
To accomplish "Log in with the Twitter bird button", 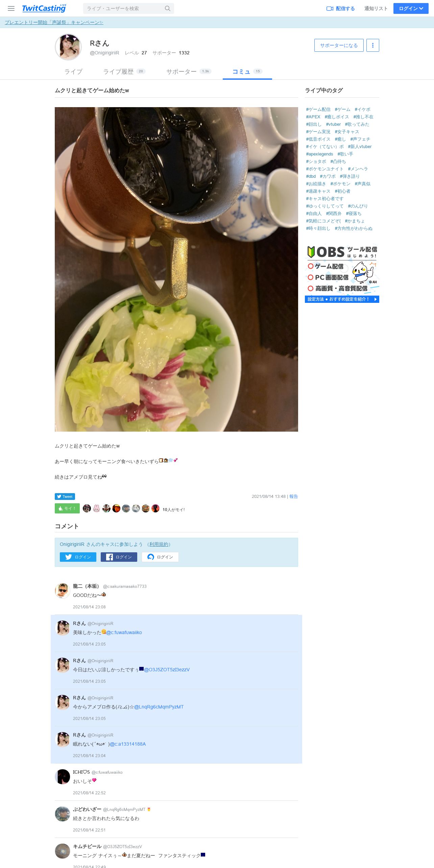I will click(x=78, y=557).
